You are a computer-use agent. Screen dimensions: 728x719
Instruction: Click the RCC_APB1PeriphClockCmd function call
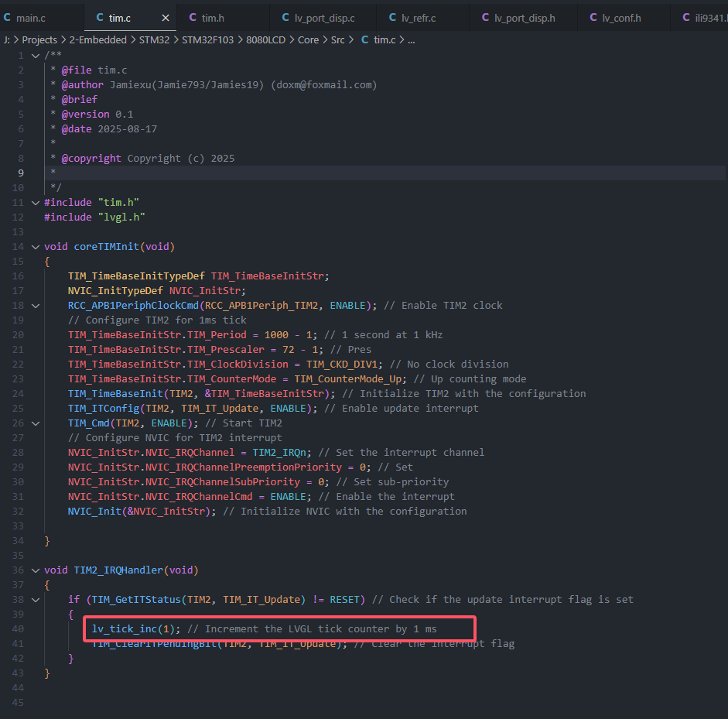(x=133, y=306)
